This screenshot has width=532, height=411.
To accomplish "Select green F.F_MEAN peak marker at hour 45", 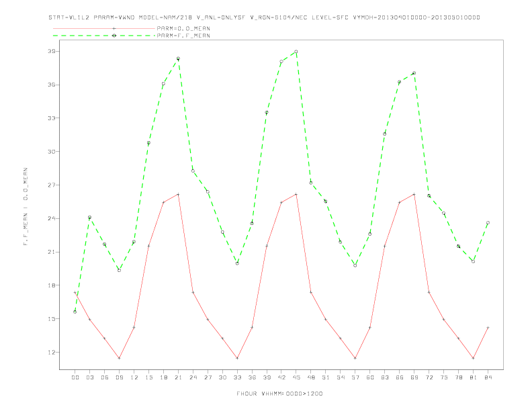I will pyautogui.click(x=296, y=52).
